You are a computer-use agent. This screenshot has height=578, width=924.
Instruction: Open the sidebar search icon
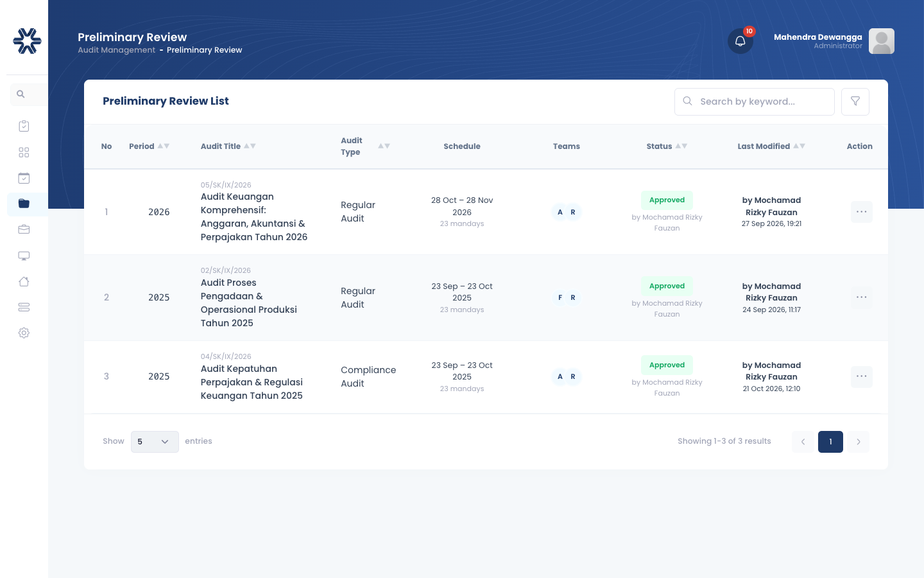coord(21,94)
